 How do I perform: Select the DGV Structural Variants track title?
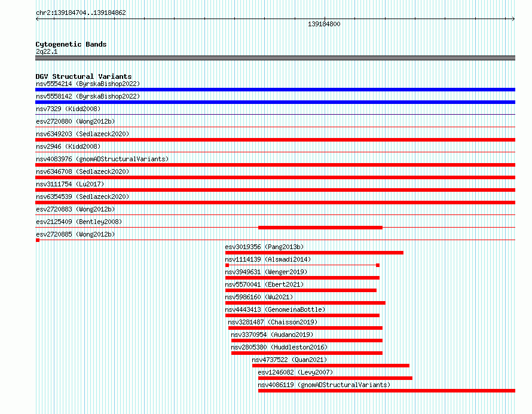[84, 76]
